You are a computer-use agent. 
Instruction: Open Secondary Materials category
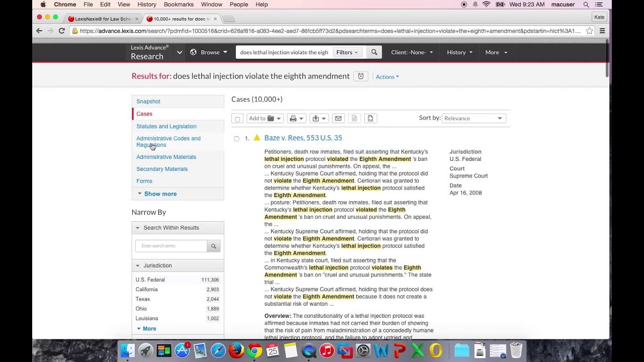coord(162,169)
